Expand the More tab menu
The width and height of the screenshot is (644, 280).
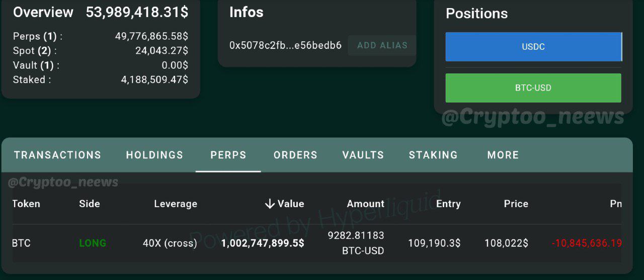[503, 155]
